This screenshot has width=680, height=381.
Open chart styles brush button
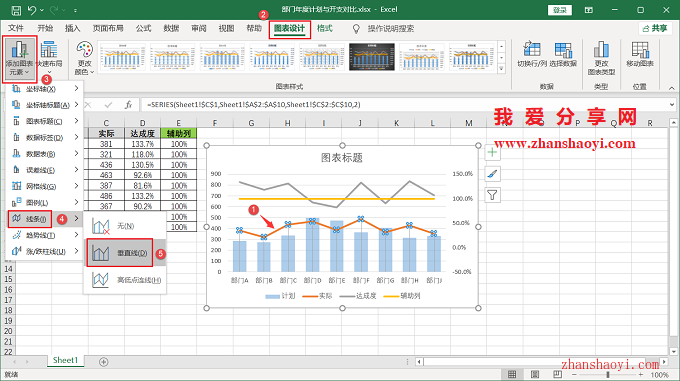click(492, 174)
